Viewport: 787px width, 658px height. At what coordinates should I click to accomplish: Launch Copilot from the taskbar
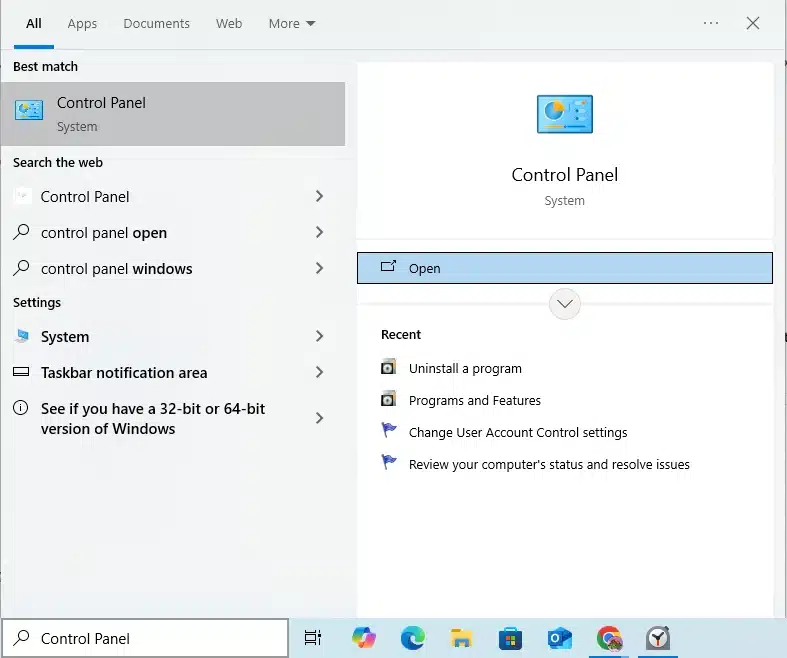(x=364, y=638)
